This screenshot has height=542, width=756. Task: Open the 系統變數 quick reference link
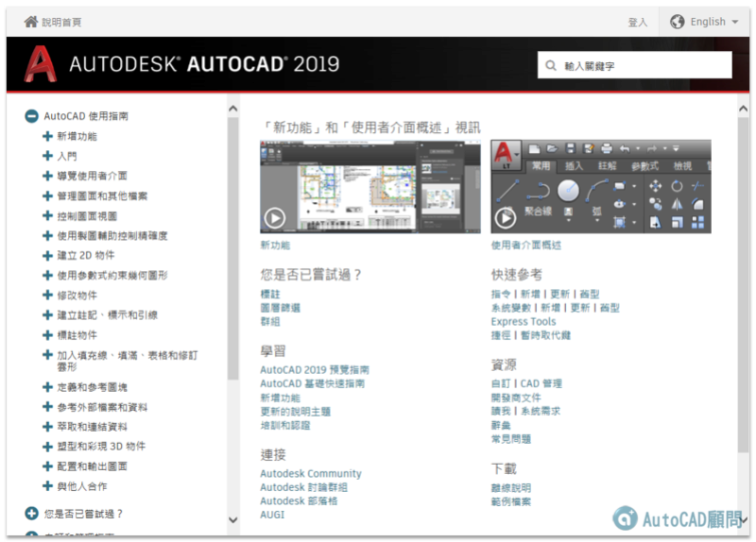[510, 308]
